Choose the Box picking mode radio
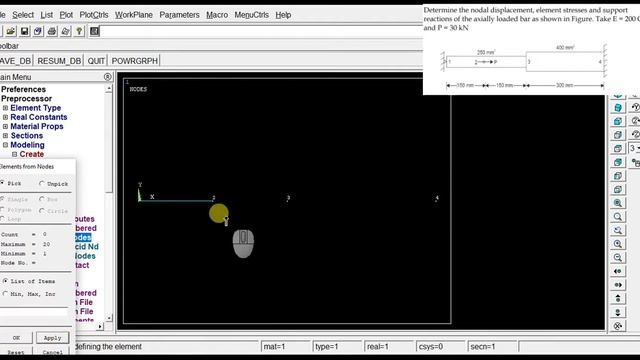The image size is (640, 360). [42, 199]
